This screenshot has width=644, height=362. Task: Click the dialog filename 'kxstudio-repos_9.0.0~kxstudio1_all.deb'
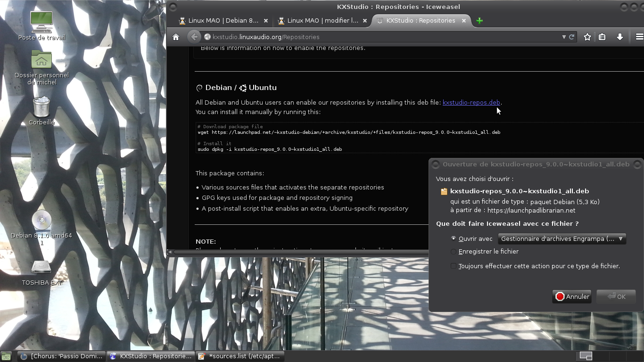pyautogui.click(x=520, y=191)
